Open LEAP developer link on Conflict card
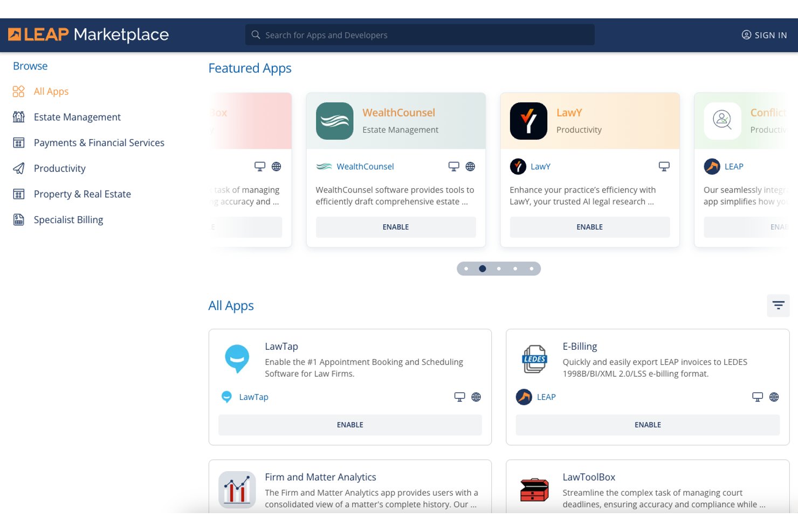This screenshot has height=532, width=798. tap(734, 167)
